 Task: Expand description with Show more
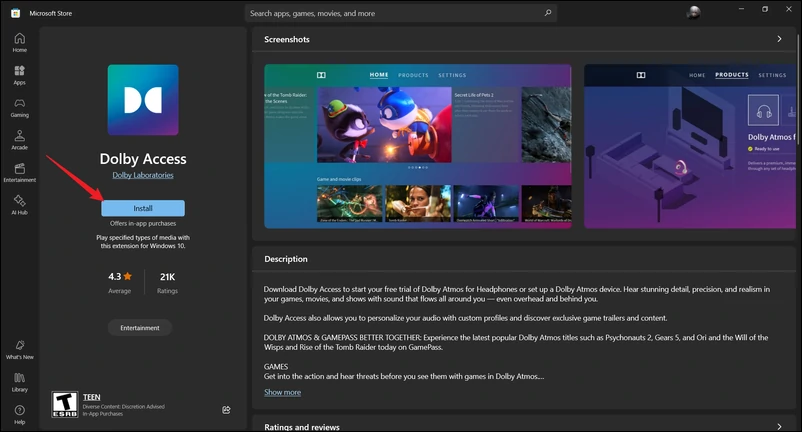[282, 392]
